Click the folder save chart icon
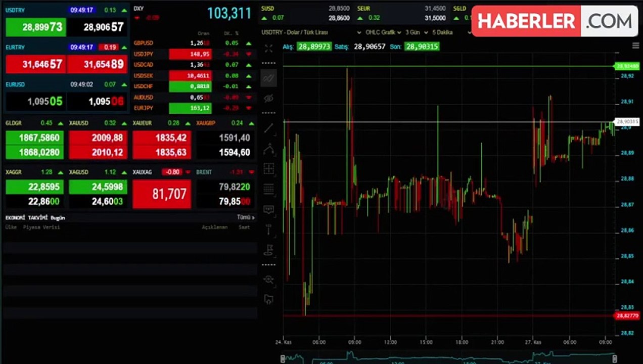 (268, 299)
